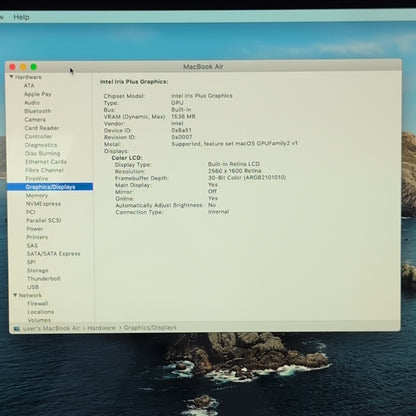The image size is (416, 416).
Task: Click the Type value "GPU"
Action: [177, 103]
